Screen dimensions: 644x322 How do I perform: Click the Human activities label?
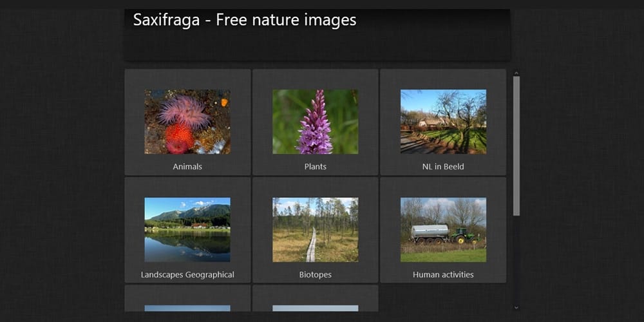(443, 275)
